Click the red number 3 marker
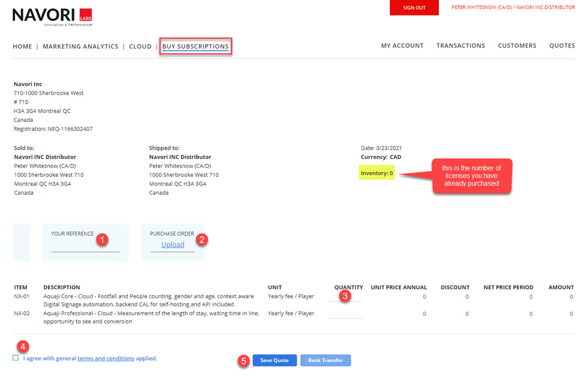 [345, 296]
